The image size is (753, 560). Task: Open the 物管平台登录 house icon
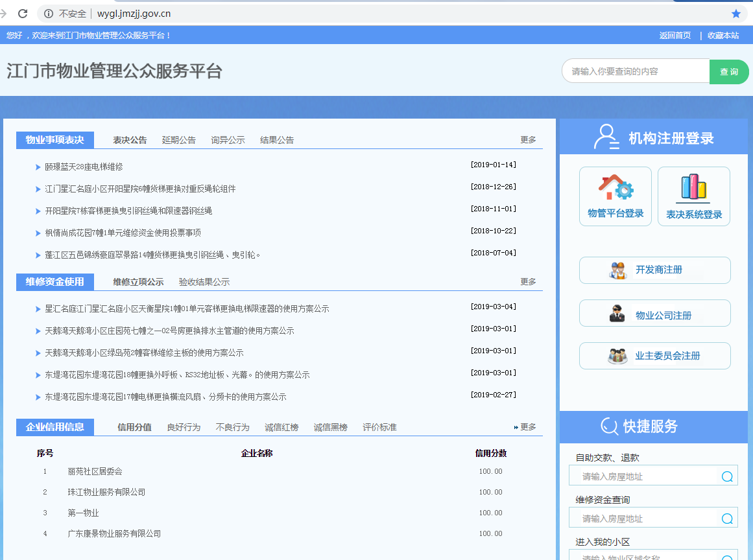click(615, 188)
